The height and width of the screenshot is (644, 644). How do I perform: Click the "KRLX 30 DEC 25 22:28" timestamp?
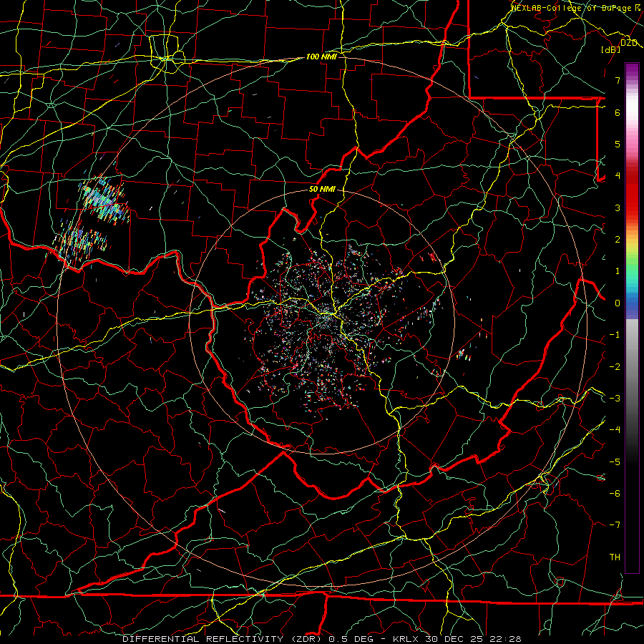tap(457, 639)
